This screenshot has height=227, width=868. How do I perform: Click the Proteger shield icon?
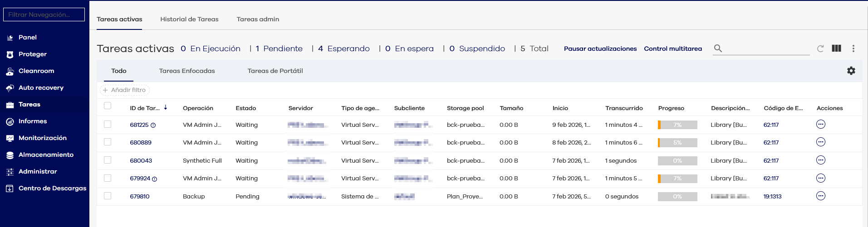(x=10, y=54)
